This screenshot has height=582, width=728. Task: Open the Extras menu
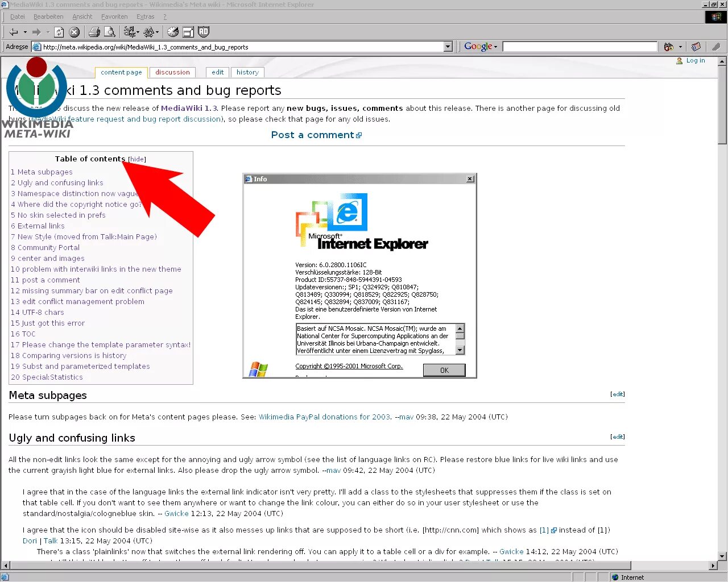point(146,16)
